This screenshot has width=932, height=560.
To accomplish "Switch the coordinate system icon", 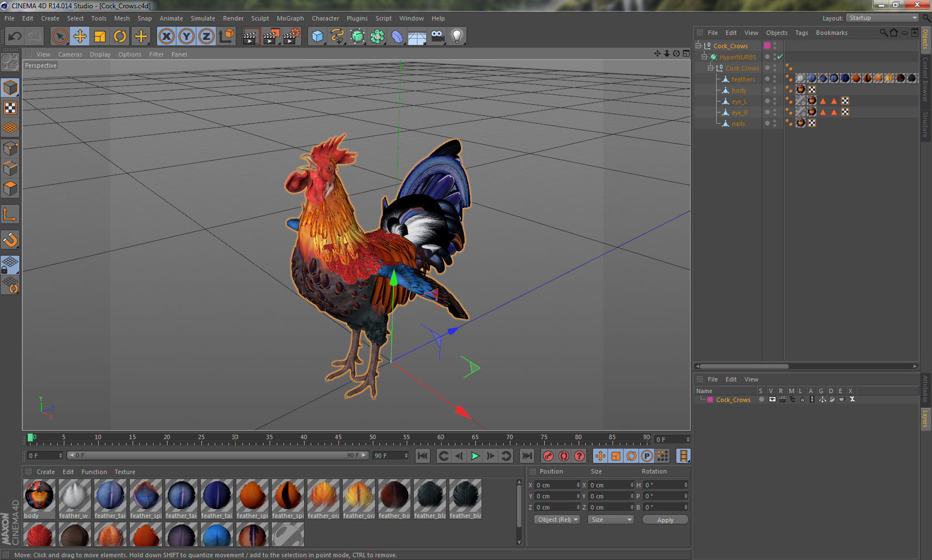I will click(226, 37).
